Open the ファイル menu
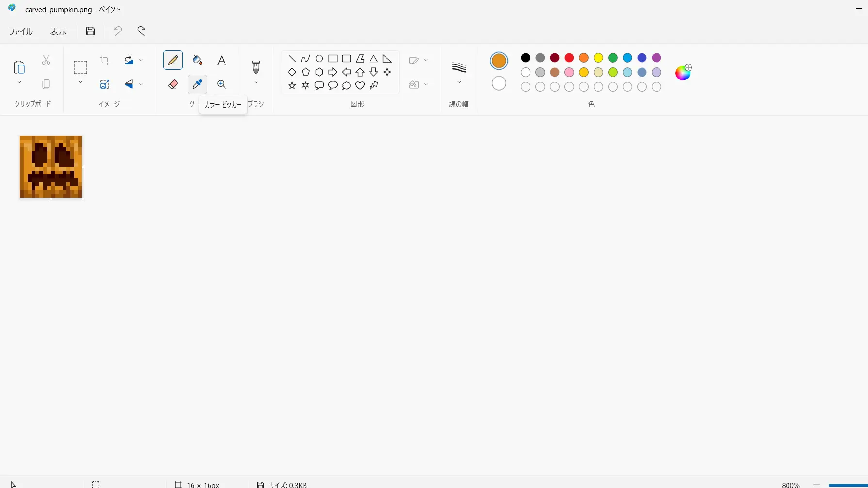Image resolution: width=868 pixels, height=488 pixels. coord(21,31)
